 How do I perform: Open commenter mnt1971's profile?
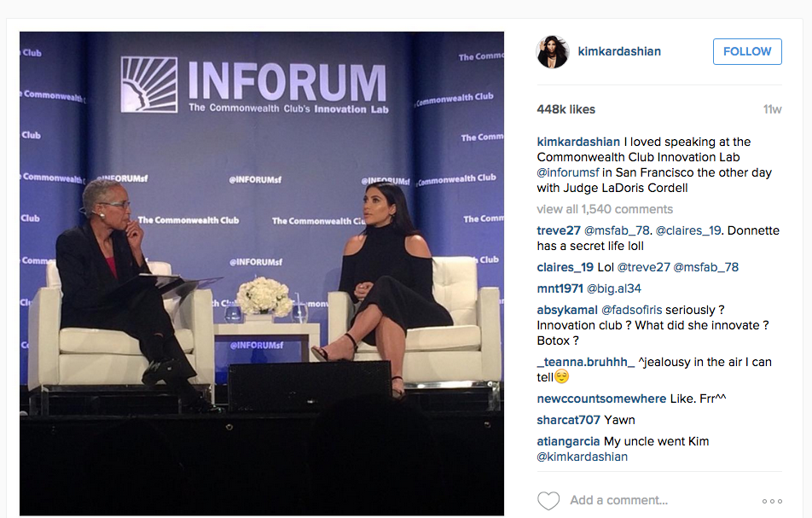click(560, 288)
